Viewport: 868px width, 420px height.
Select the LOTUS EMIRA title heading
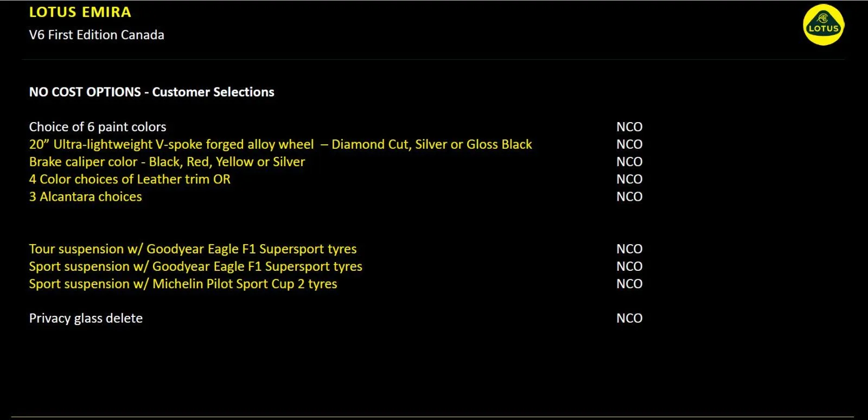click(x=80, y=12)
